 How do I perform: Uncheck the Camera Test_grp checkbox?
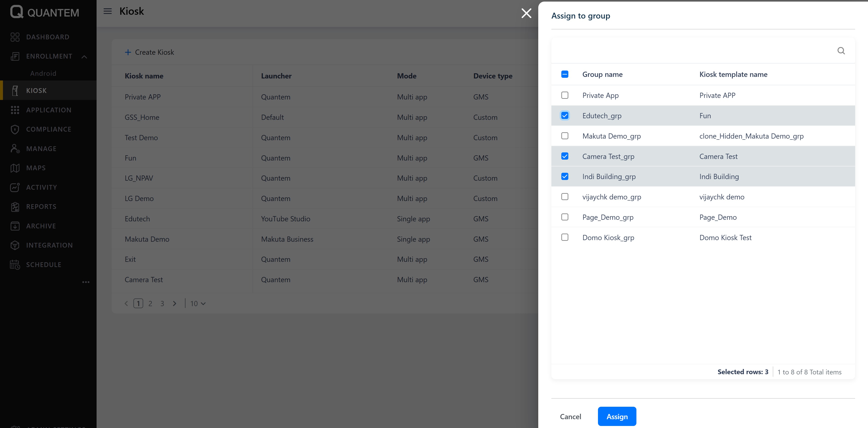coord(565,156)
